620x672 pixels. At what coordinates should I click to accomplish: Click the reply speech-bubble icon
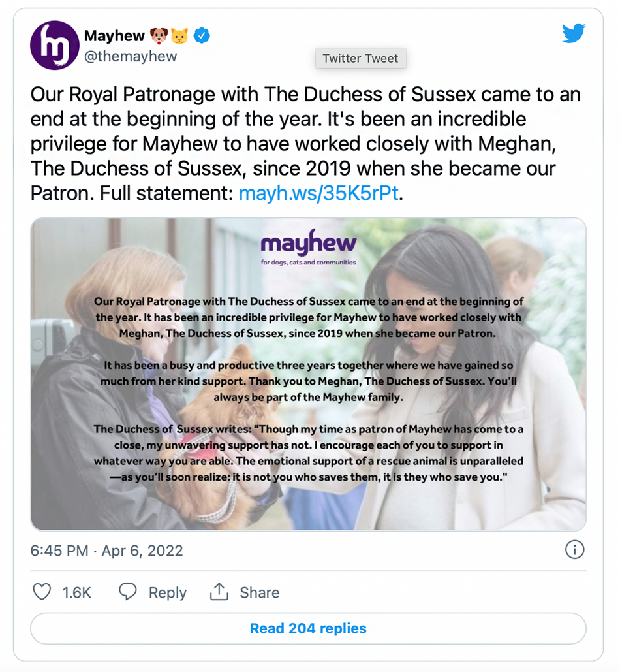click(128, 592)
